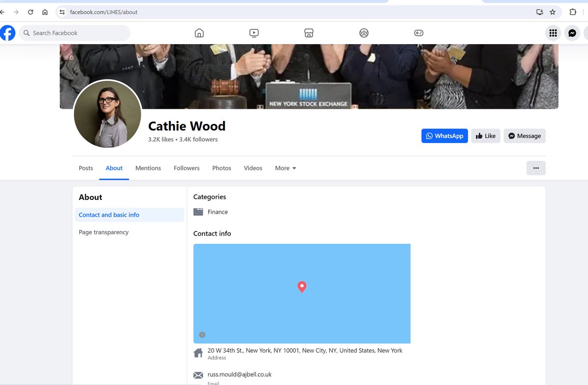Search Facebook input field
This screenshot has width=588, height=385.
(74, 33)
